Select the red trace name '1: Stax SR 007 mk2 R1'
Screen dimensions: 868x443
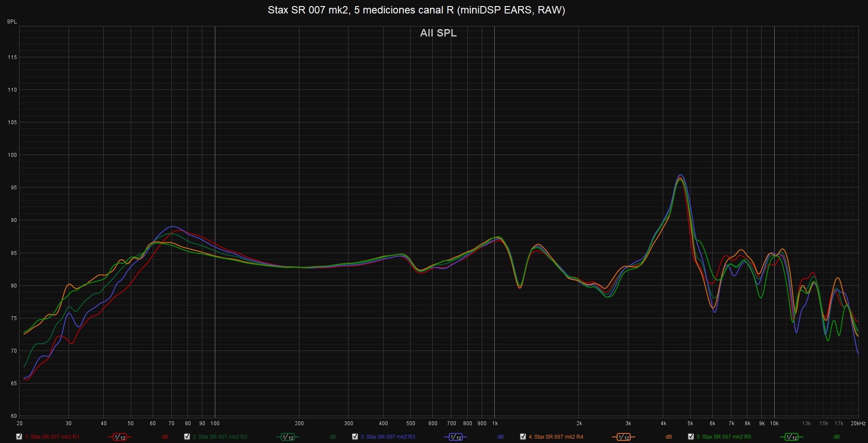(x=52, y=437)
